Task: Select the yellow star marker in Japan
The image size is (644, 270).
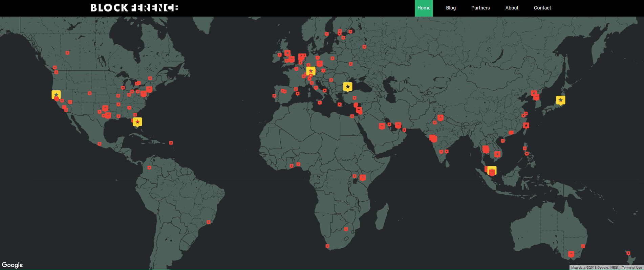Action: tap(561, 100)
